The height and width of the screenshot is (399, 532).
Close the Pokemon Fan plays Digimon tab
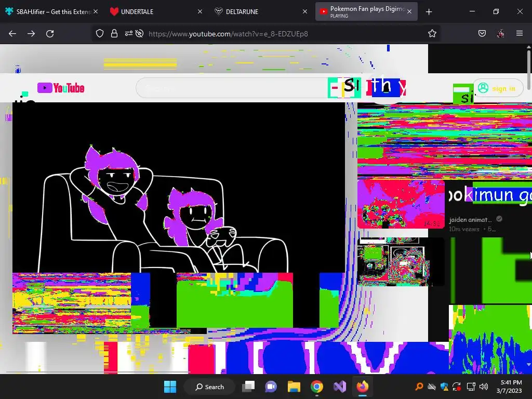click(x=409, y=11)
